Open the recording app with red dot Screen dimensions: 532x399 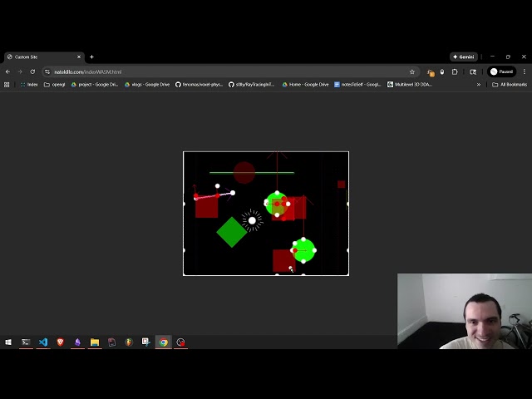[180, 342]
